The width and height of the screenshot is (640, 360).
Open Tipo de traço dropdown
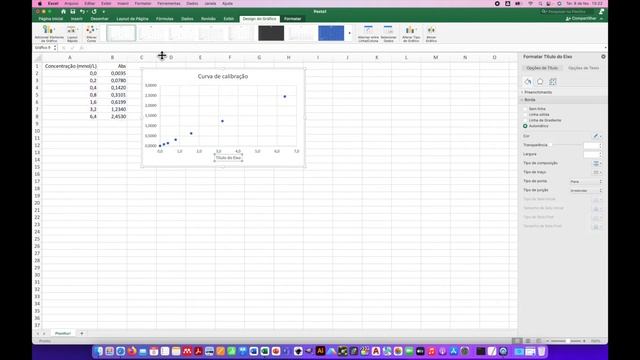pos(598,172)
